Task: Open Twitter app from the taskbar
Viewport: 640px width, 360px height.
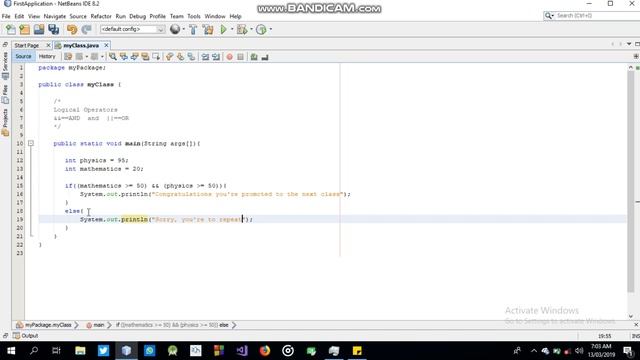Action: point(103,351)
